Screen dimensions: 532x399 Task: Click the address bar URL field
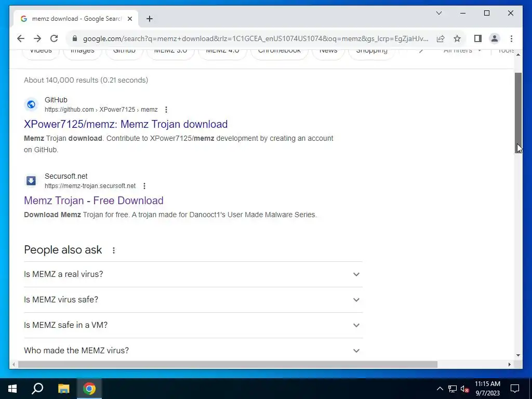[x=255, y=38]
